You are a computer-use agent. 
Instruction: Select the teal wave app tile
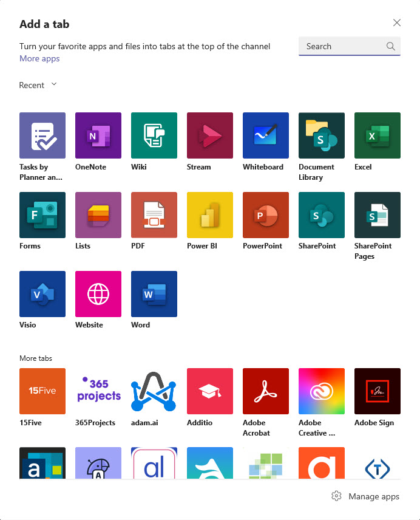point(209,463)
